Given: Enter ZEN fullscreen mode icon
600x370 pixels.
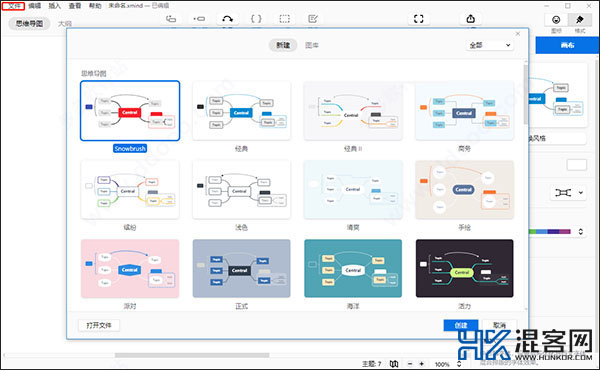Looking at the screenshot, I should click(419, 19).
